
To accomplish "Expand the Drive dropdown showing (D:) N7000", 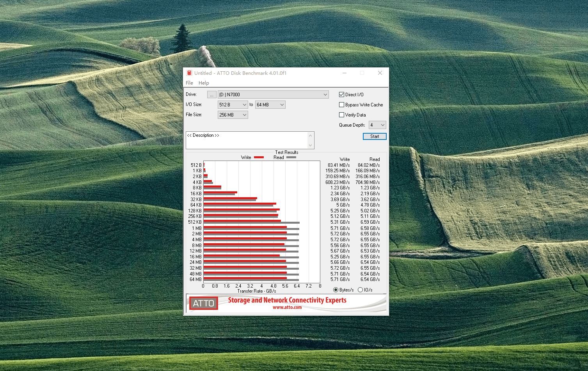I will 273,95.
